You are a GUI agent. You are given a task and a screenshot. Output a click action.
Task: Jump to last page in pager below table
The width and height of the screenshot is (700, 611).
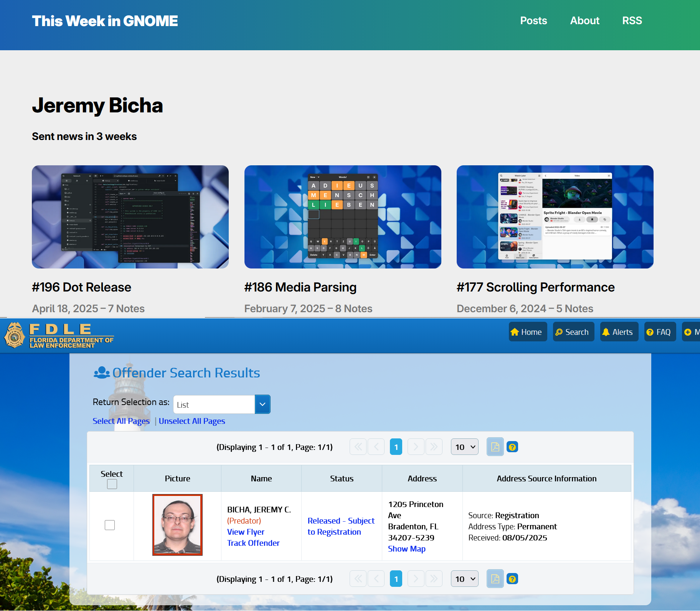tap(434, 579)
